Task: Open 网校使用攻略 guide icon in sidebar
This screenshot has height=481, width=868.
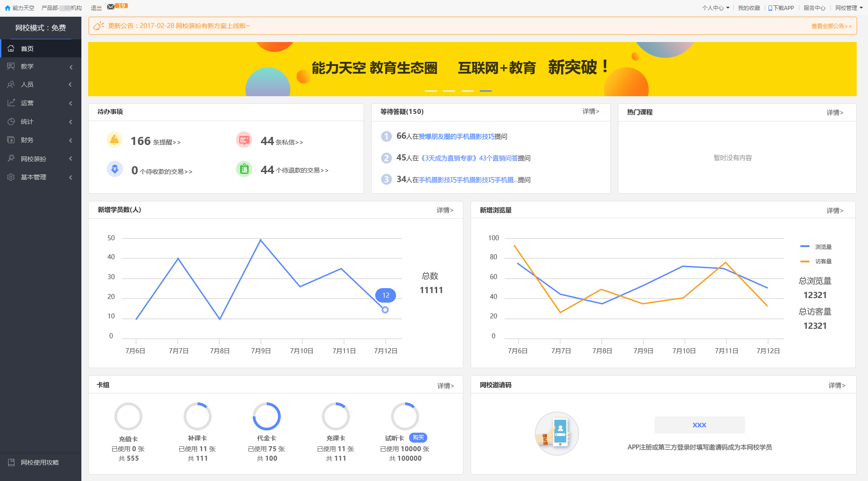Action: tap(12, 462)
